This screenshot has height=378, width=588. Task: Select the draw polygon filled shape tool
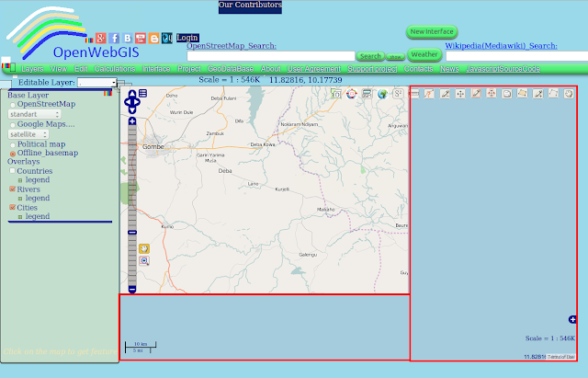click(x=522, y=94)
